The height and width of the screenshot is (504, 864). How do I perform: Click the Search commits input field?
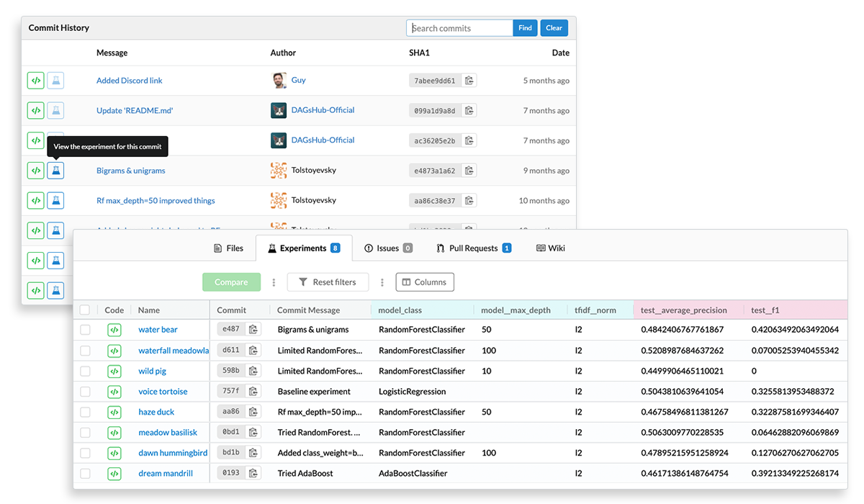461,28
